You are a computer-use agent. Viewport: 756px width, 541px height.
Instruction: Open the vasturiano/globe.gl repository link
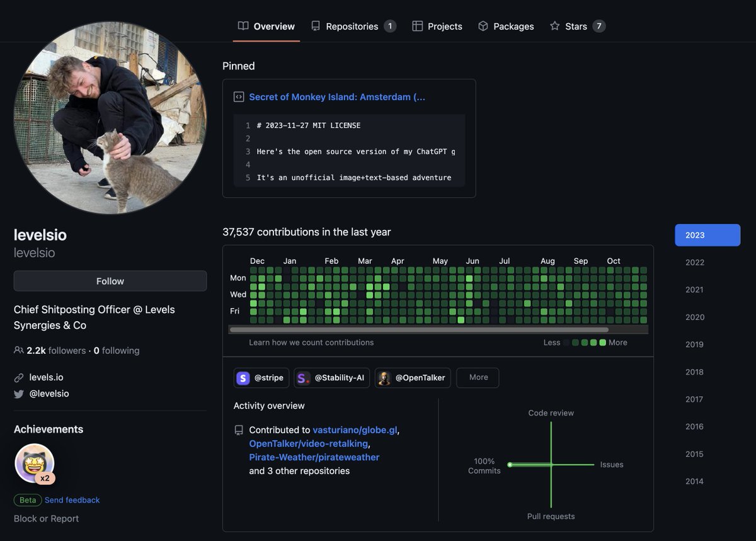[355, 430]
